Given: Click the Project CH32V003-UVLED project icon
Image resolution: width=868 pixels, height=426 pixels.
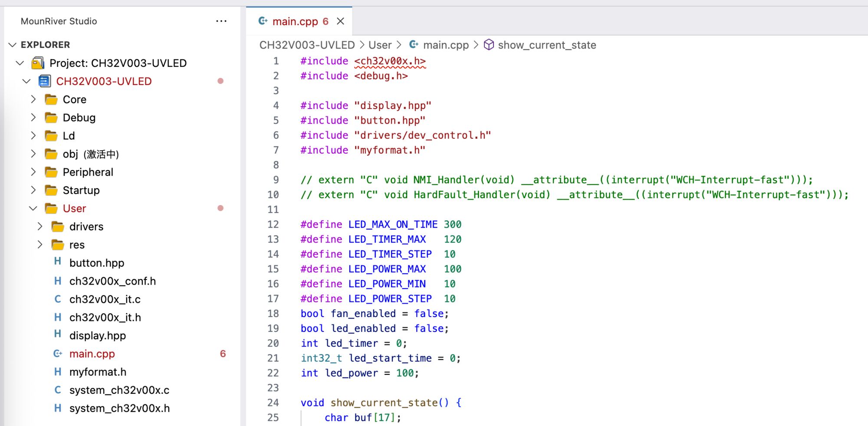Looking at the screenshot, I should click(x=38, y=63).
